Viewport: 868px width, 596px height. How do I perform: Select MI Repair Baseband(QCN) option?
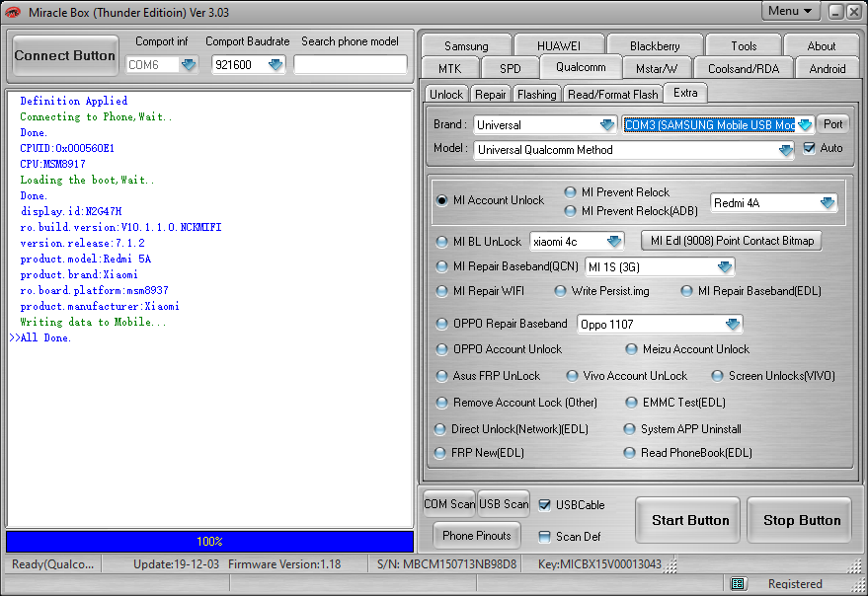click(x=441, y=266)
